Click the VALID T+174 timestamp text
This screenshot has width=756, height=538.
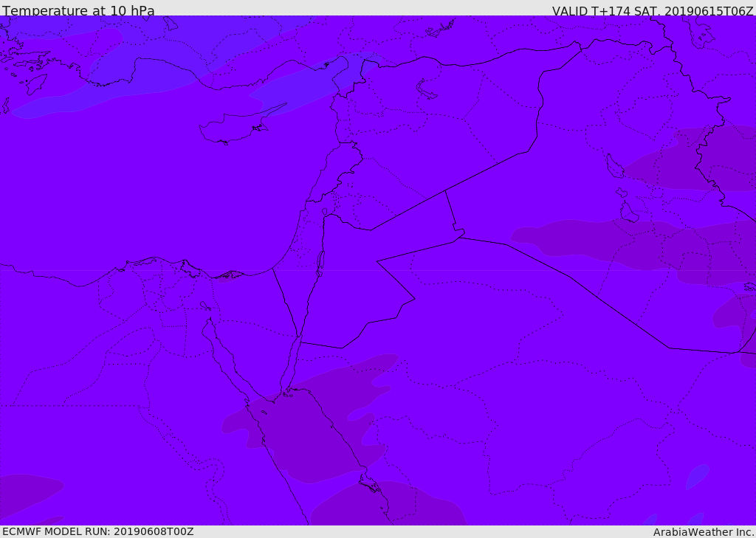pos(653,11)
